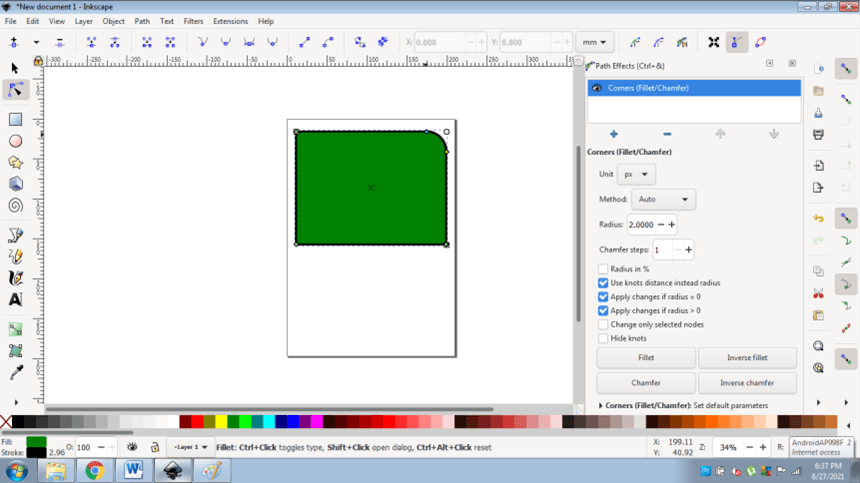Hide the Corners effect via eye icon
The width and height of the screenshot is (860, 483).
(x=597, y=88)
